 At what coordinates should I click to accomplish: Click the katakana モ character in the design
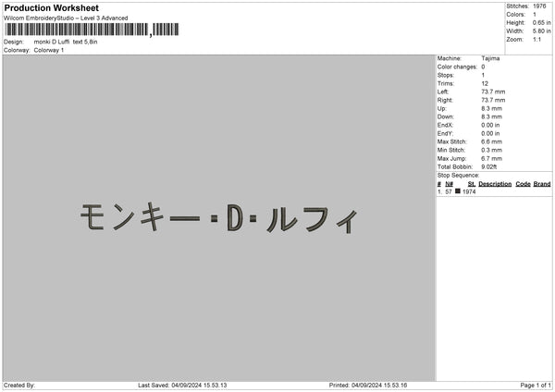tap(92, 216)
